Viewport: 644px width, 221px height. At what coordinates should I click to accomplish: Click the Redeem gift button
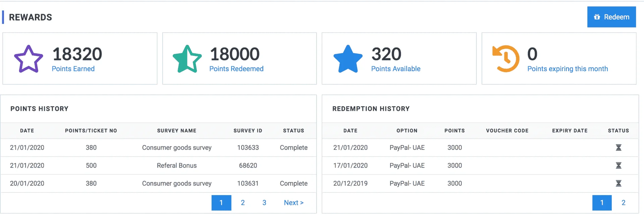(611, 17)
